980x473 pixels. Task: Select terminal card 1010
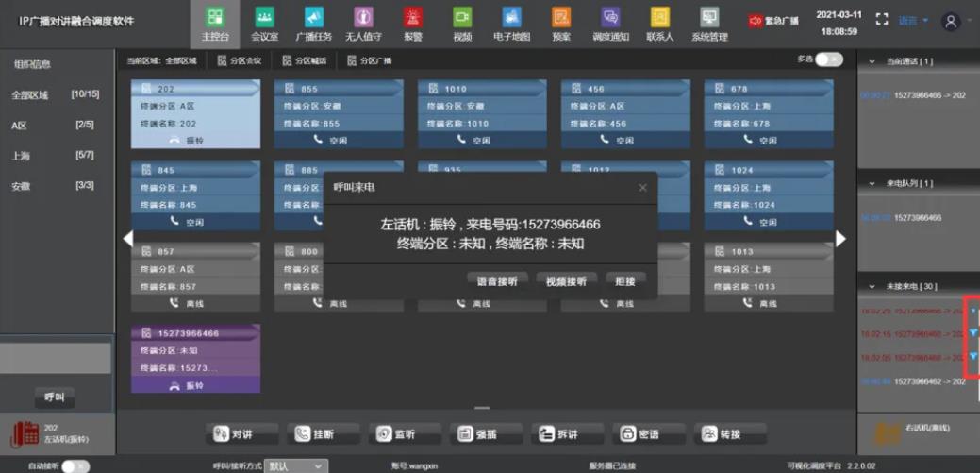coord(483,114)
